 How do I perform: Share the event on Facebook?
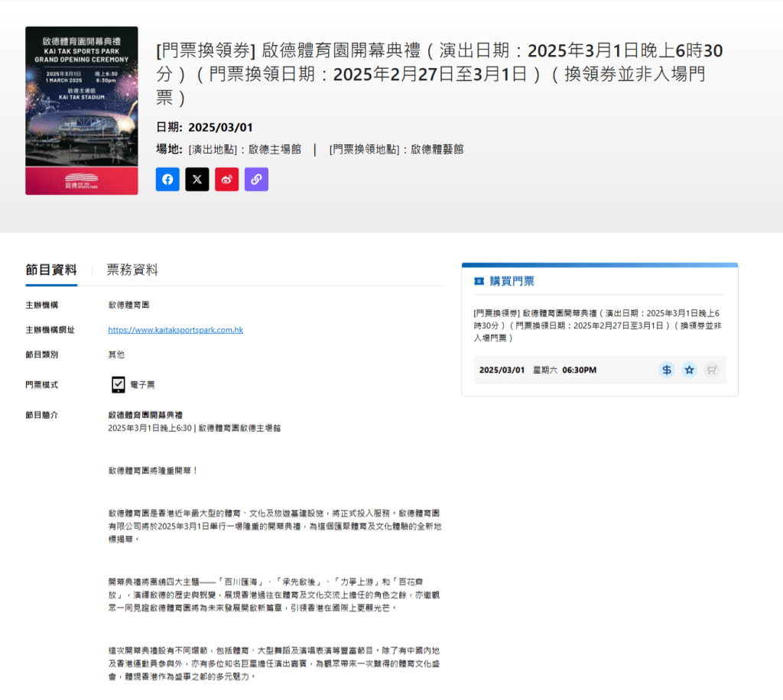click(x=167, y=180)
